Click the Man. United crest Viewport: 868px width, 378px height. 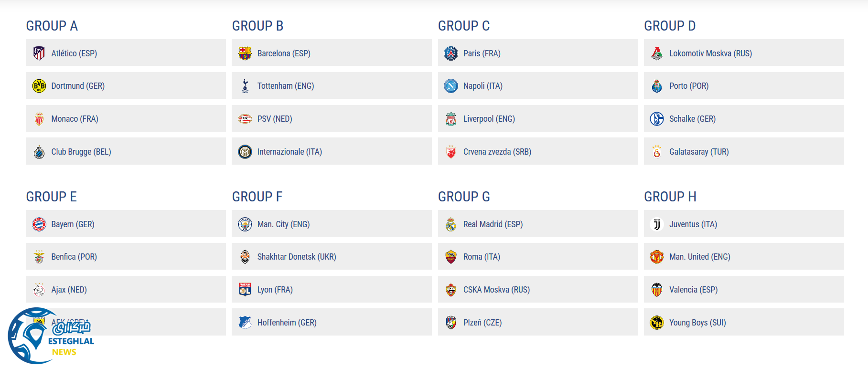click(657, 257)
